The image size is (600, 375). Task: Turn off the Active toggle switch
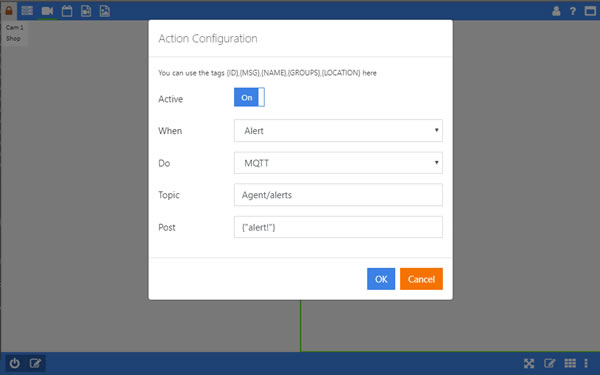(249, 97)
